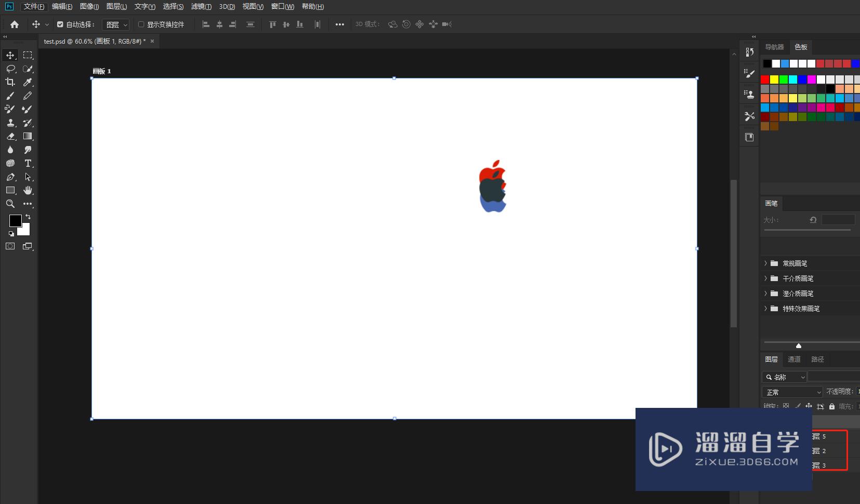The height and width of the screenshot is (504, 860).
Task: Change screen mode icon in toolbox
Action: pyautogui.click(x=28, y=246)
